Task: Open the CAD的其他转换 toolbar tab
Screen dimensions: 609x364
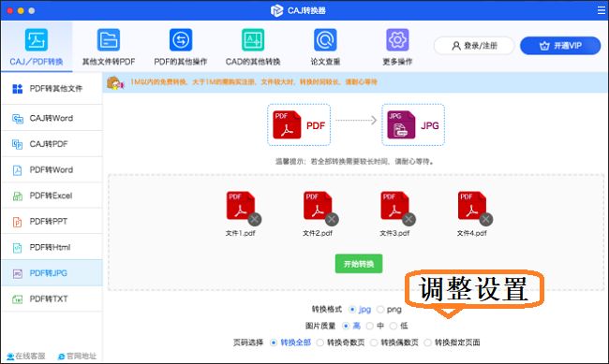Action: pyautogui.click(x=253, y=47)
